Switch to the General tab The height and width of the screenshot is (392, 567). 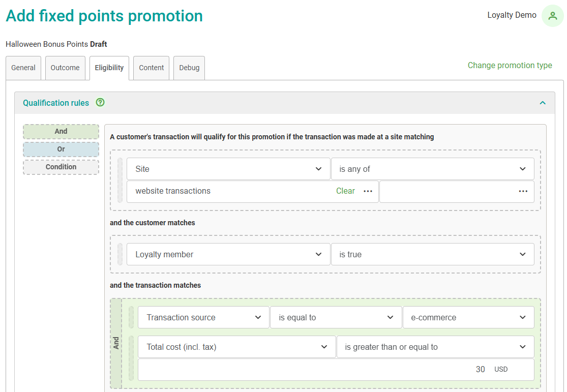click(23, 68)
